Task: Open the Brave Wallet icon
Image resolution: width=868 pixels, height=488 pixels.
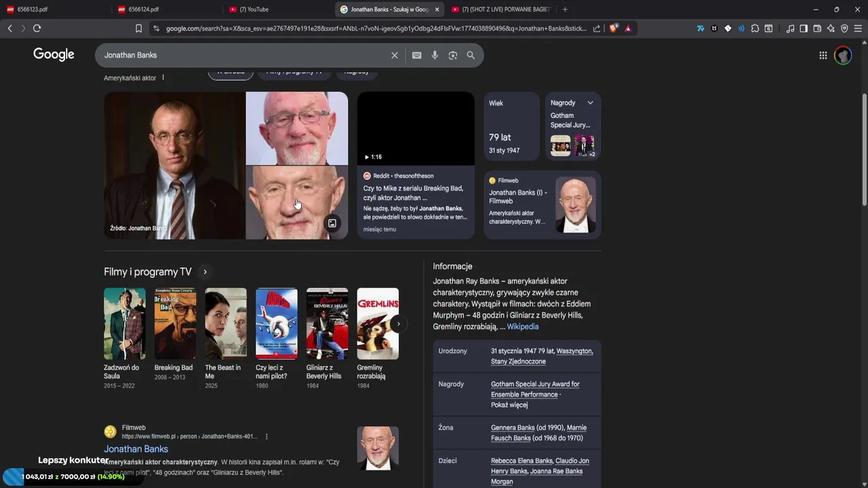Action: tap(817, 28)
